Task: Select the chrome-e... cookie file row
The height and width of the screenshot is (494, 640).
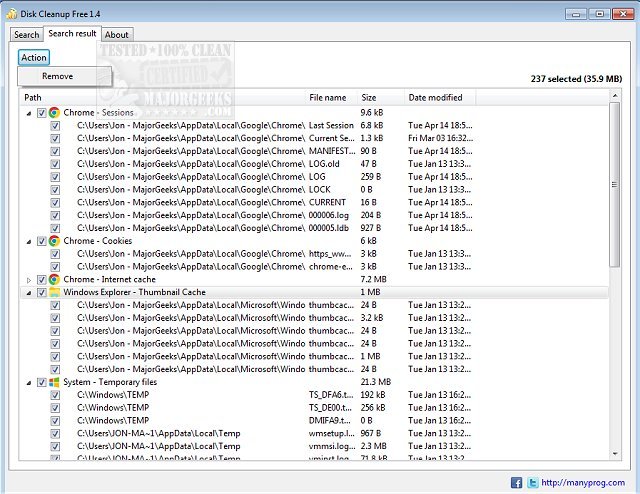Action: [x=314, y=267]
